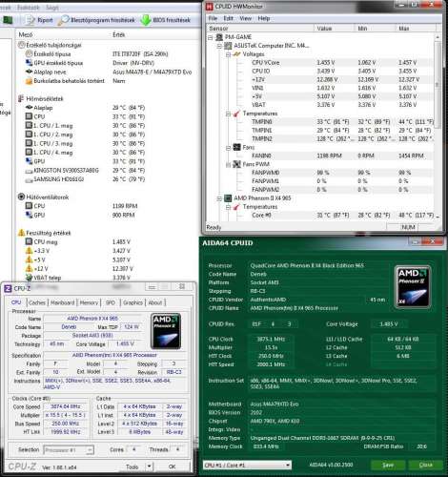Viewport: 448px width, 477px height.
Task: Click the AMD Phenom II logo in CPU-Z
Action: [166, 331]
